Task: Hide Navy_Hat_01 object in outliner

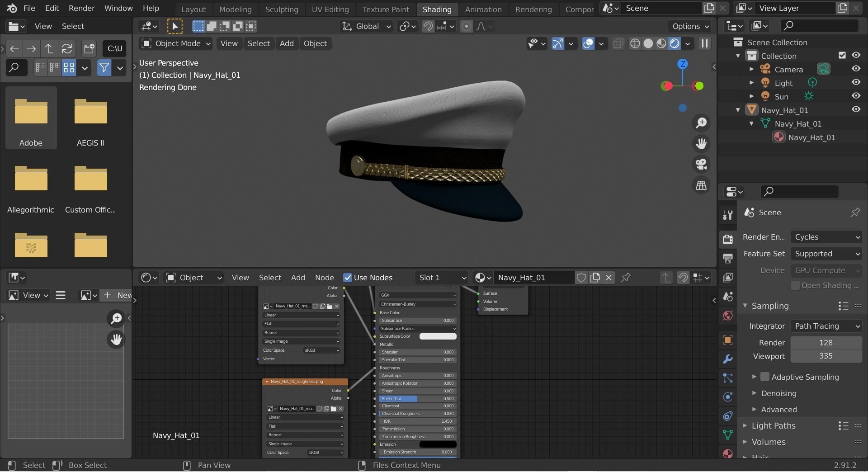Action: coord(856,109)
